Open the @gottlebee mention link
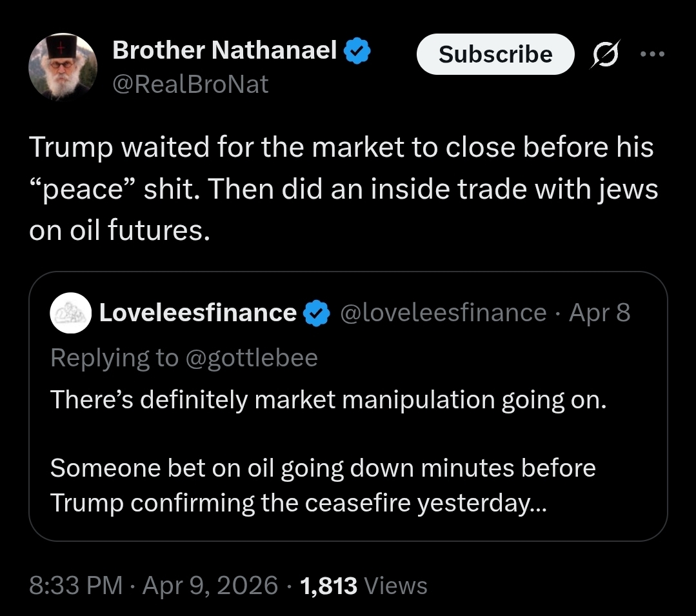 252,357
